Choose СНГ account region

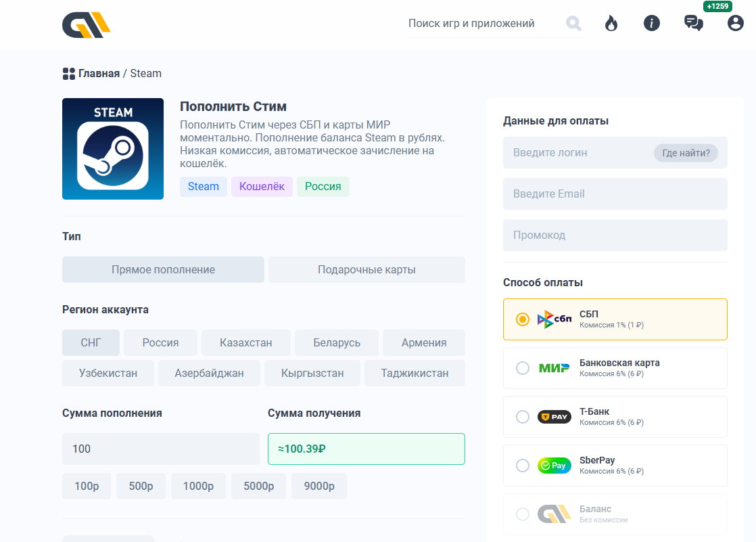coord(91,342)
